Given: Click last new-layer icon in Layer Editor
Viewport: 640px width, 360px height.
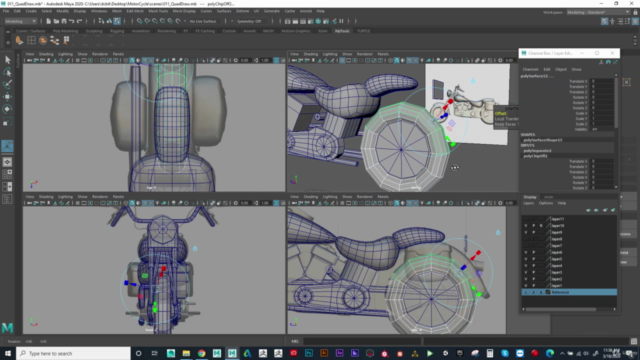Looking at the screenshot, I should [613, 210].
